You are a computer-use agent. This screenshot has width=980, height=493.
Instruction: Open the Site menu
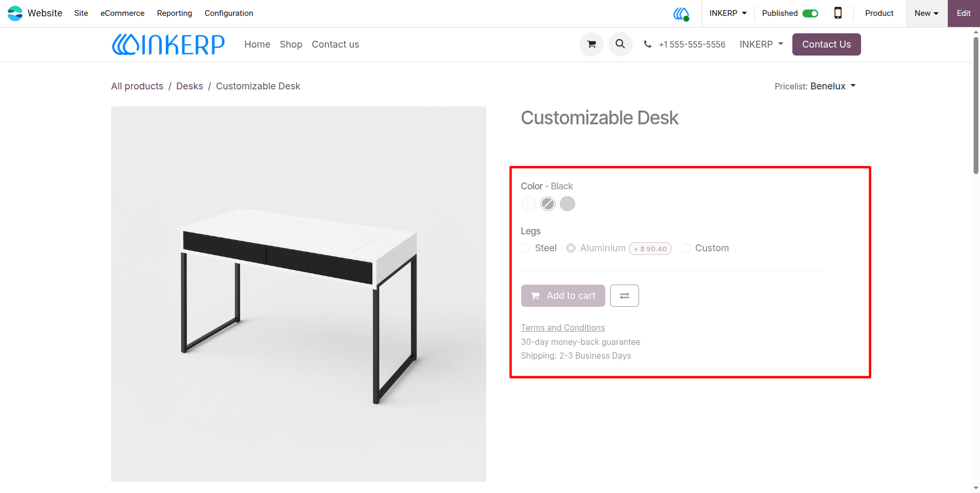[81, 13]
